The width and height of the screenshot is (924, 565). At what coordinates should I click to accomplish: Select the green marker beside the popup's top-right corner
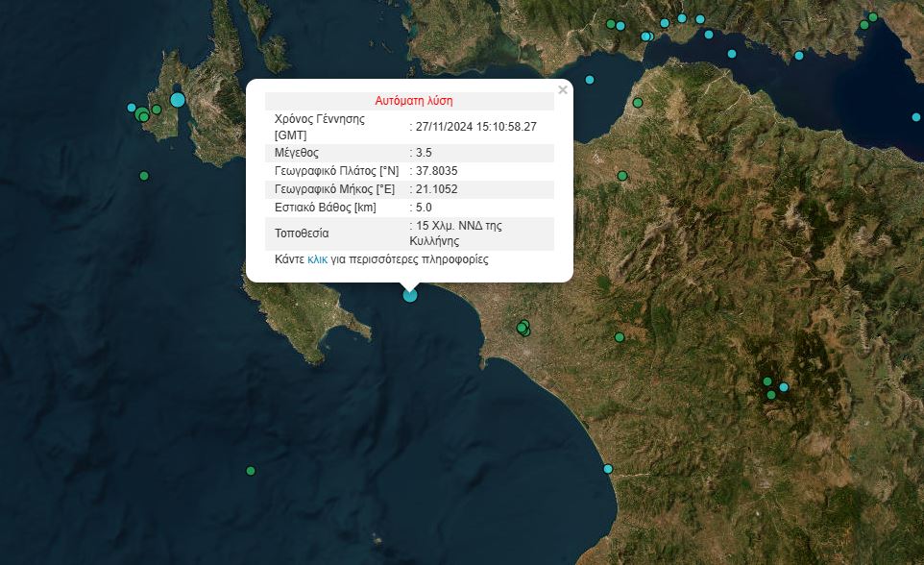(637, 103)
